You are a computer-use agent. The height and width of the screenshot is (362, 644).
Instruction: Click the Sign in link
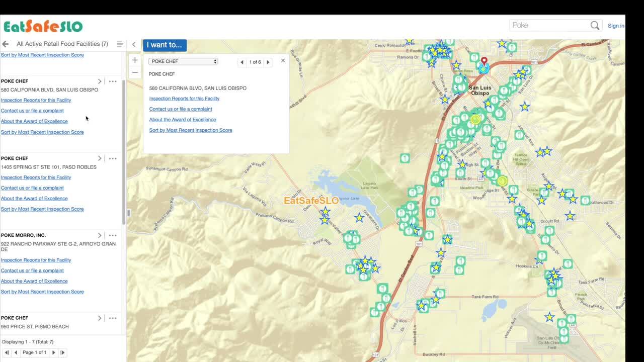coord(616,25)
